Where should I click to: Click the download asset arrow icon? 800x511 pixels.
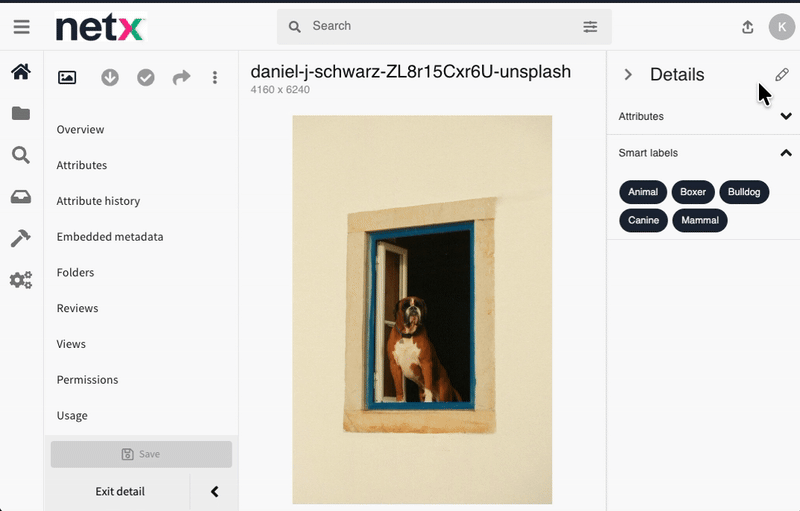(110, 78)
